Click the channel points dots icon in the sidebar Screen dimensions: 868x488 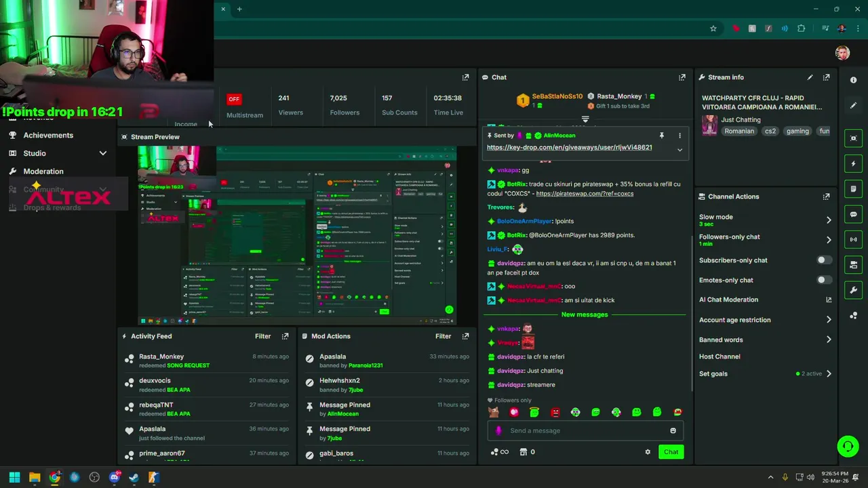[853, 316]
